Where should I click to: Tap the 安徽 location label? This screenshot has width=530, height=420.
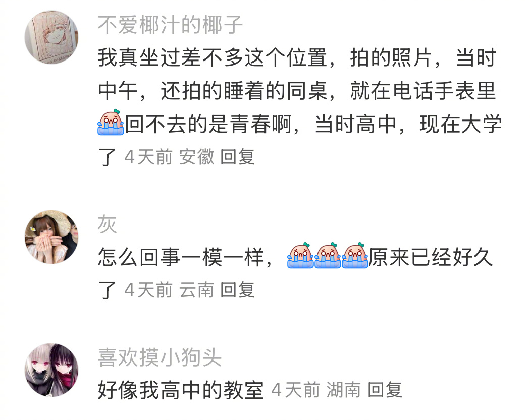196,157
